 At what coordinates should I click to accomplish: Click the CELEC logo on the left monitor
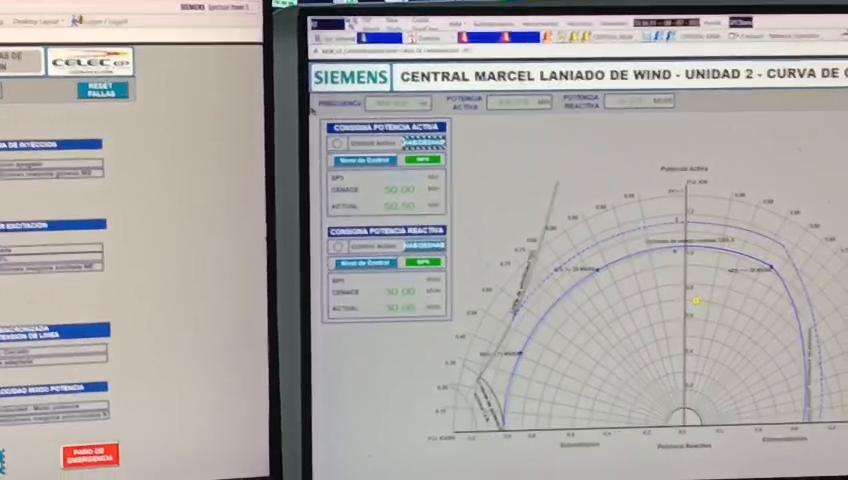tap(90, 62)
